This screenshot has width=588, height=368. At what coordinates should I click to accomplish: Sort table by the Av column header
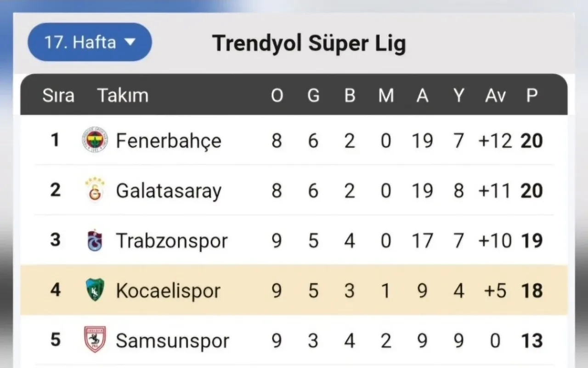[x=495, y=95]
